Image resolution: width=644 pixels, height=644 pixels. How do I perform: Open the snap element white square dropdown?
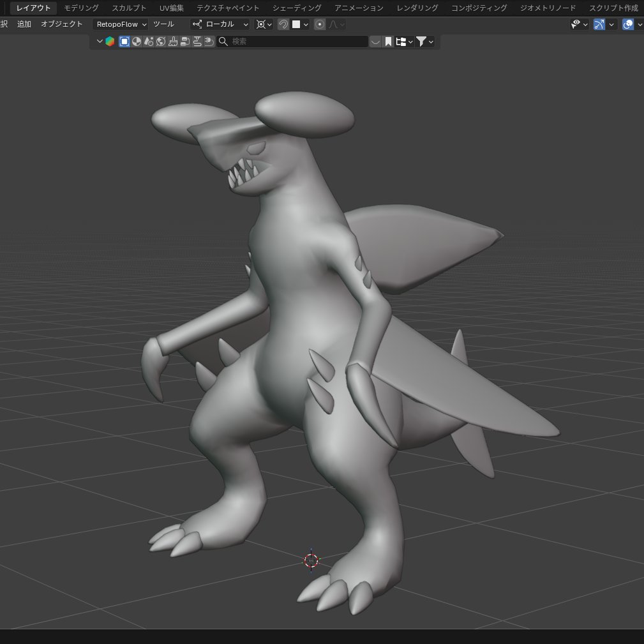pos(300,24)
